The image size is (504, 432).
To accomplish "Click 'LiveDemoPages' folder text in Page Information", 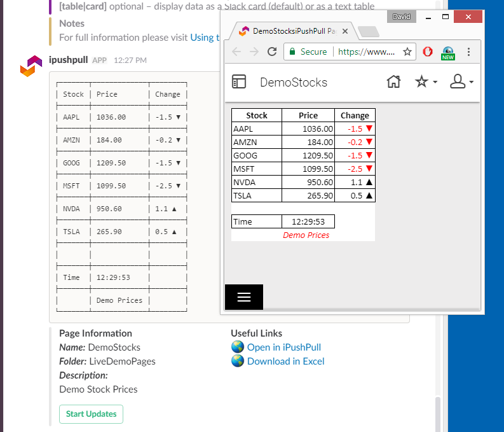I will coord(122,361).
